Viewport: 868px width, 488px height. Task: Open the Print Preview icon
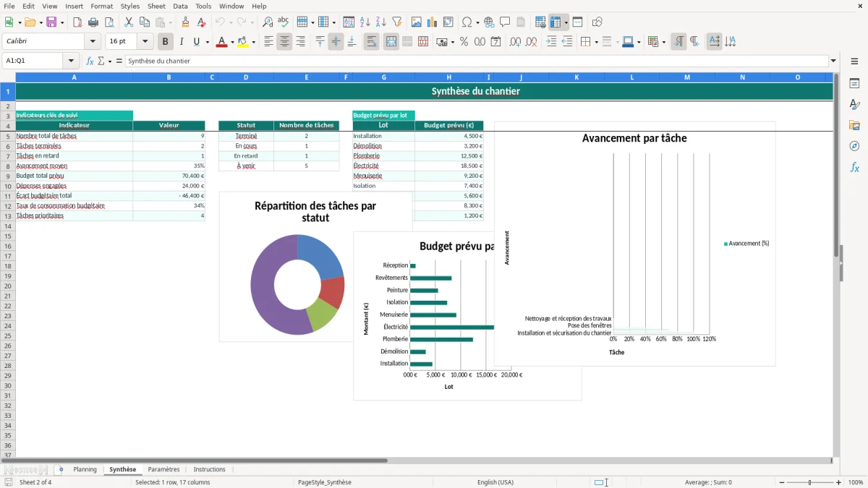[x=109, y=22]
